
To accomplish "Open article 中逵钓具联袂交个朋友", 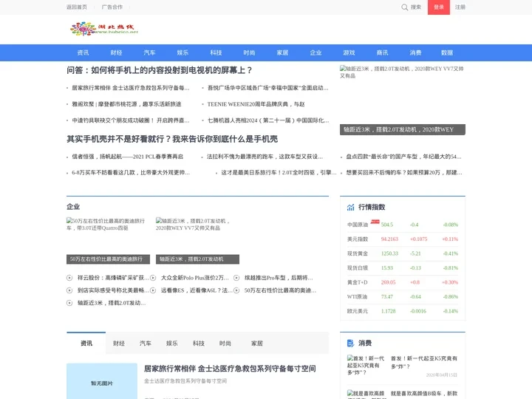I will pos(131,120).
